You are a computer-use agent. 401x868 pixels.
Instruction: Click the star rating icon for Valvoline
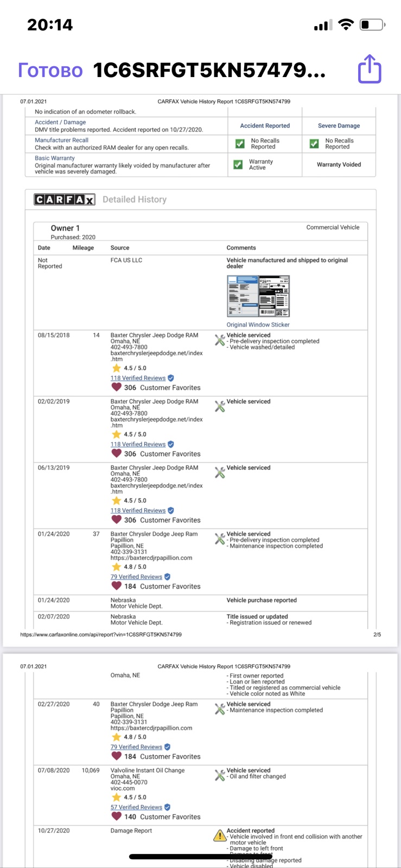pyautogui.click(x=116, y=797)
